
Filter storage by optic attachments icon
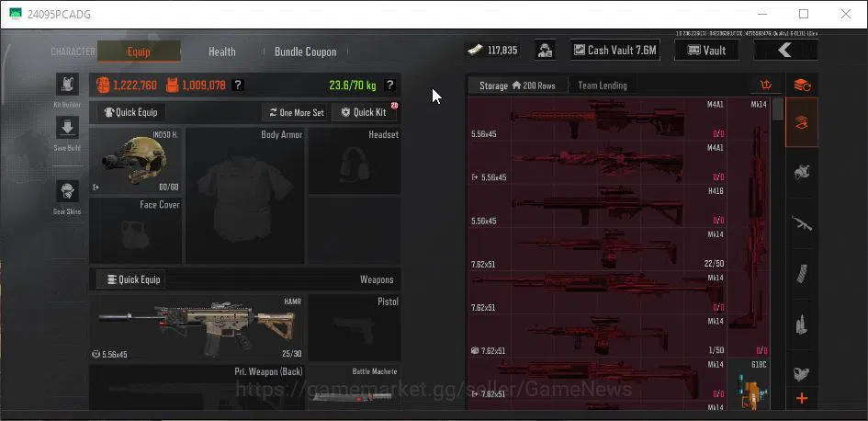(802, 374)
